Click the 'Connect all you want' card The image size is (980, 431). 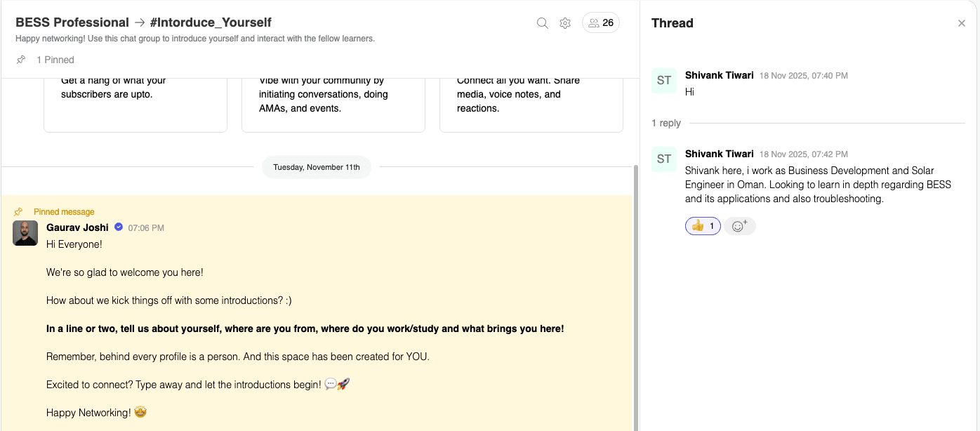coord(531,105)
